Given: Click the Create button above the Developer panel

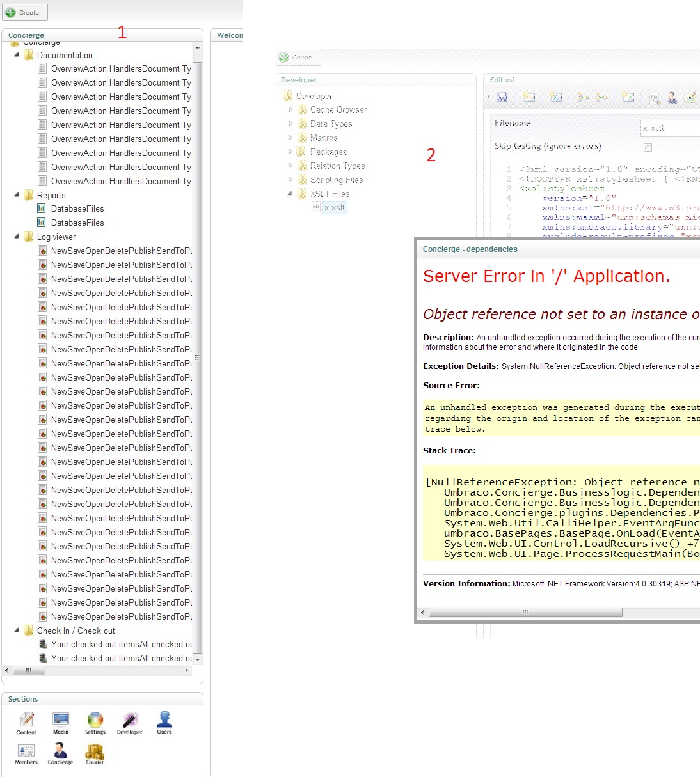Looking at the screenshot, I should click(x=299, y=57).
